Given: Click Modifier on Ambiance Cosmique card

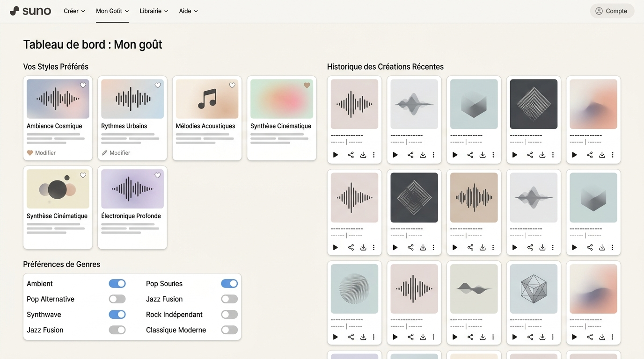Looking at the screenshot, I should coord(41,153).
